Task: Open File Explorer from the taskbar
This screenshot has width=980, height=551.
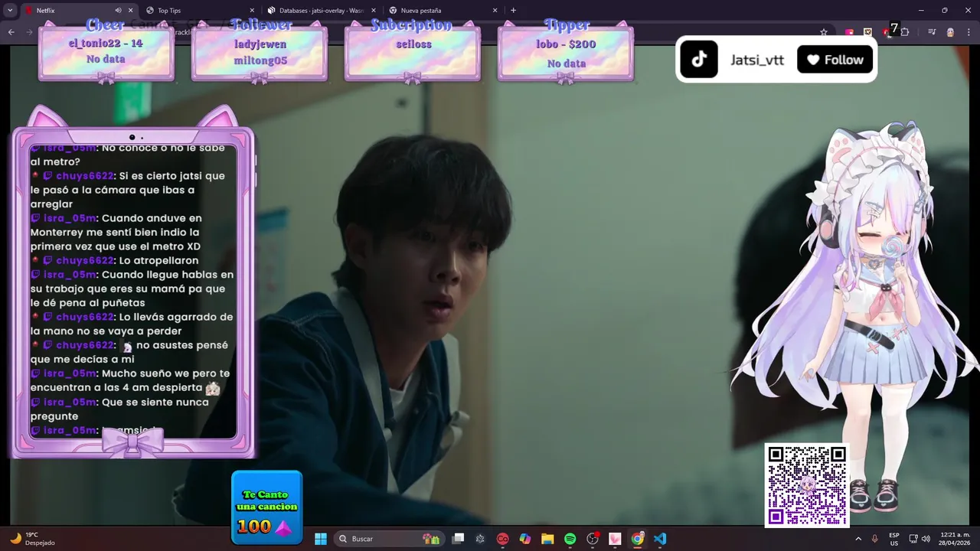Action: point(547,539)
